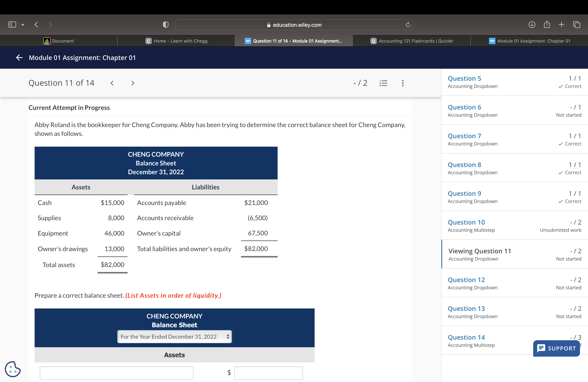Click the back arrow beside Module 01 Assignment

(19, 58)
